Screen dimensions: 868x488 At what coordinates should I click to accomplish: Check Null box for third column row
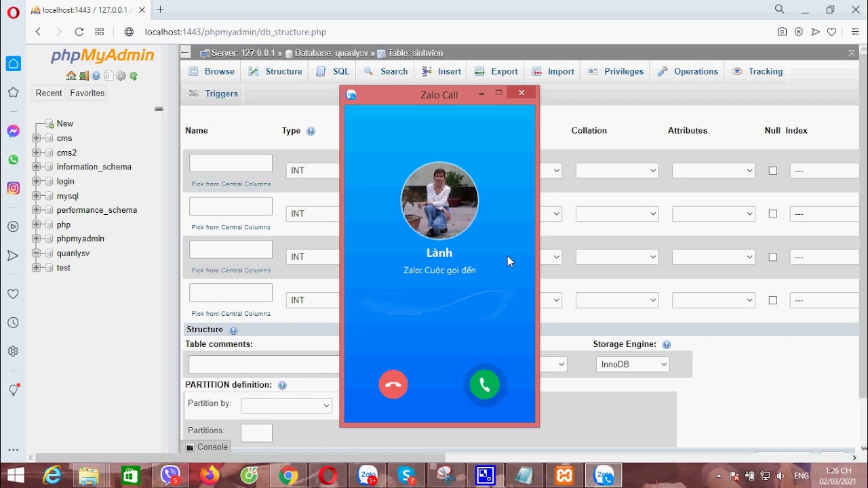773,258
